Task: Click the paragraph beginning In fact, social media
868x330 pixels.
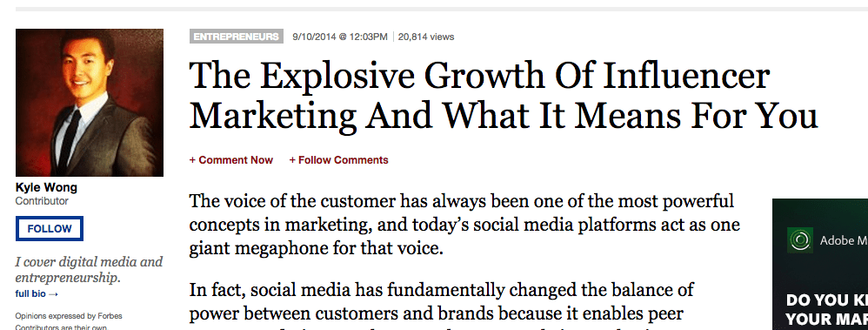Action: pyautogui.click(x=442, y=305)
